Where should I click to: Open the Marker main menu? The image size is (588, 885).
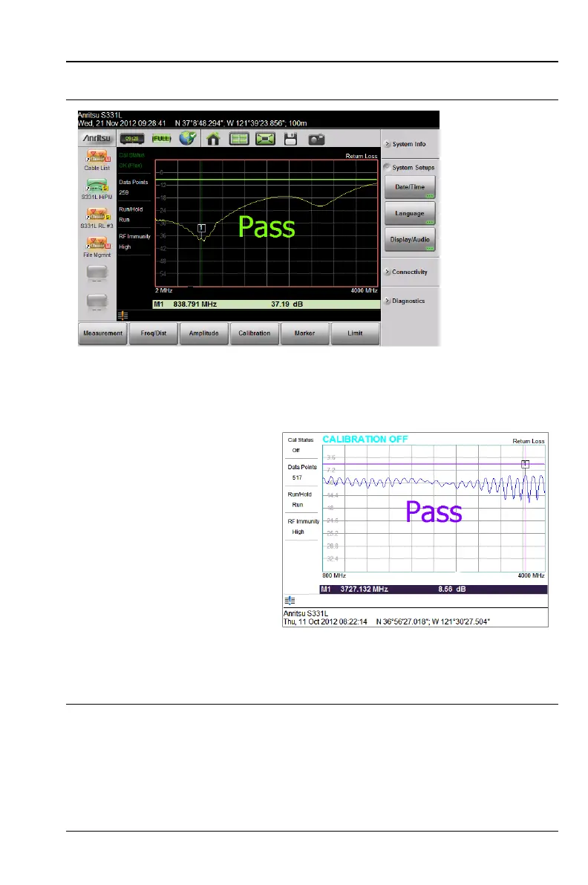point(304,333)
